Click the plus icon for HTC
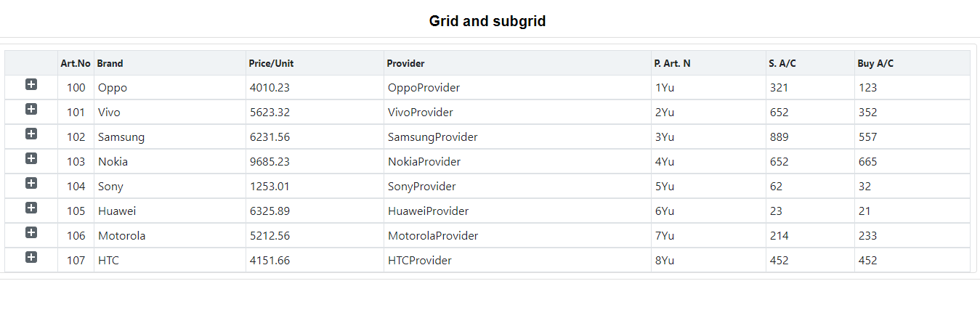This screenshot has height=334, width=980. click(x=31, y=258)
